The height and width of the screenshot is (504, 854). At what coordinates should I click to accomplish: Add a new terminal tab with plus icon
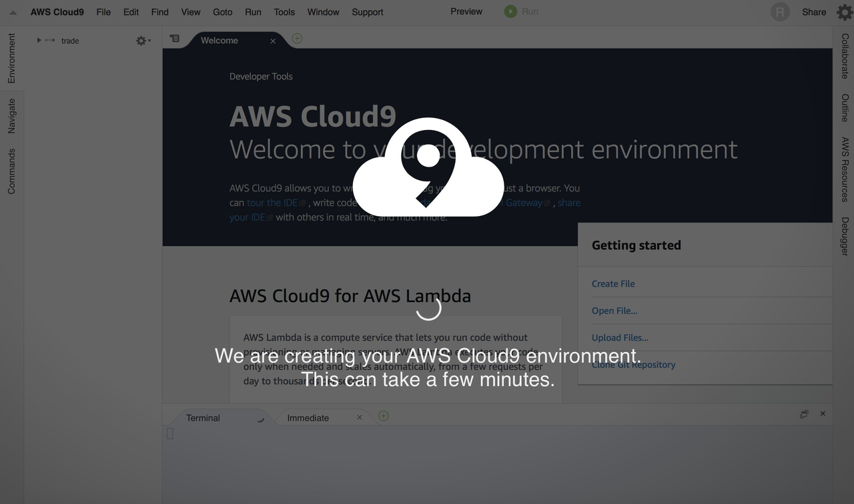383,416
